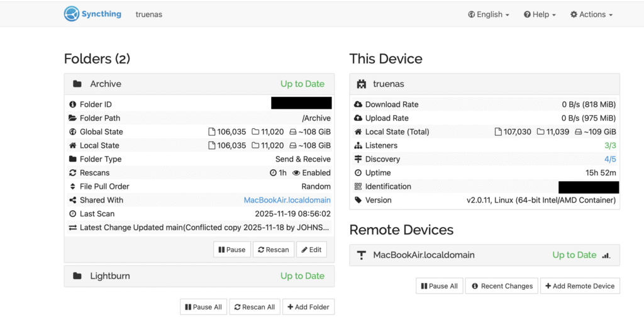Image resolution: width=644 pixels, height=327 pixels.
Task: Click the Lightburn folder icon
Action: coord(77,276)
